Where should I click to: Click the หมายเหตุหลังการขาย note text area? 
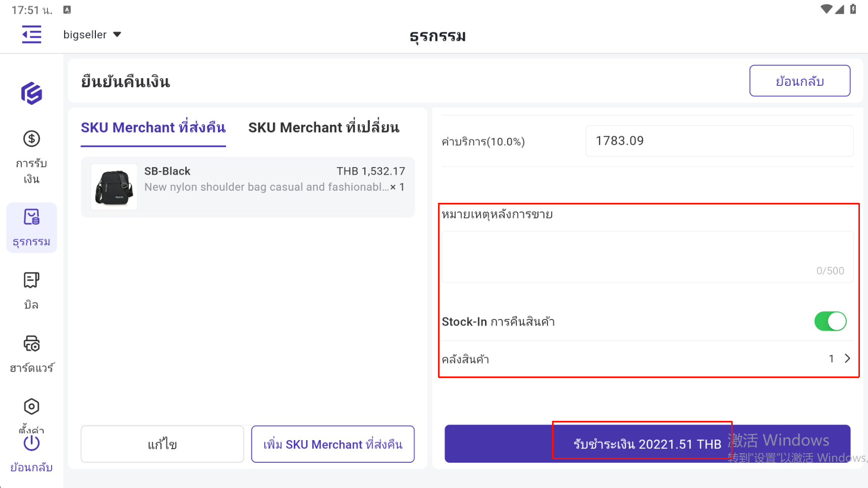pos(647,256)
